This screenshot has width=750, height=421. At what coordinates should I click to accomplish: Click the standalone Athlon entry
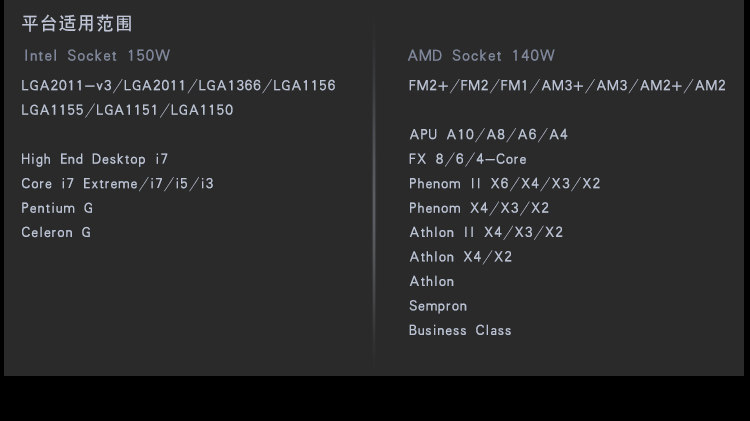431,281
